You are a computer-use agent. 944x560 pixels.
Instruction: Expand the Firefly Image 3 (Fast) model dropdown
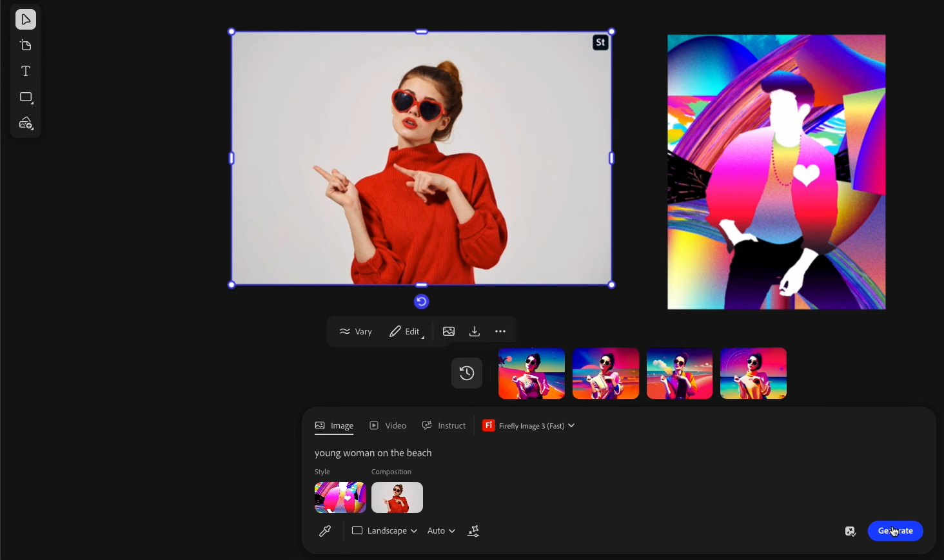click(x=529, y=426)
